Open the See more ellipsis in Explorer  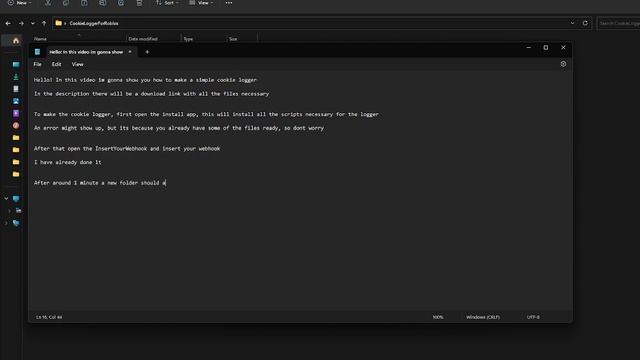229,3
